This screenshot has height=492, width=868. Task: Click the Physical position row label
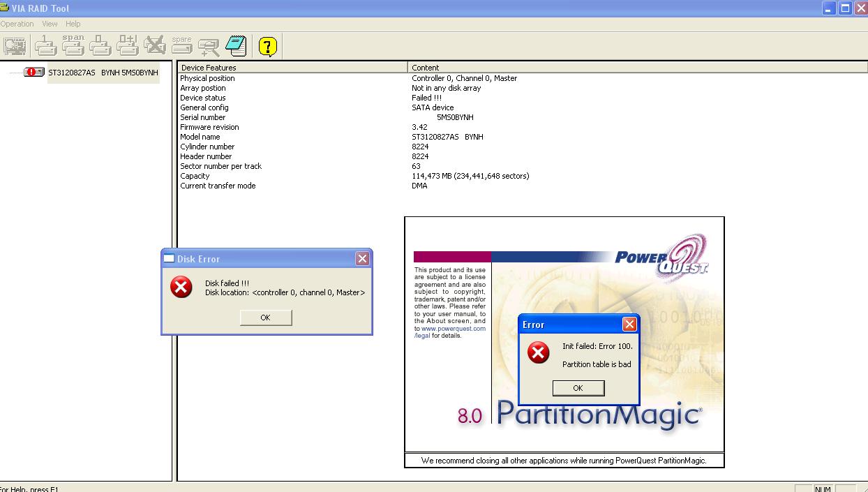coord(207,78)
